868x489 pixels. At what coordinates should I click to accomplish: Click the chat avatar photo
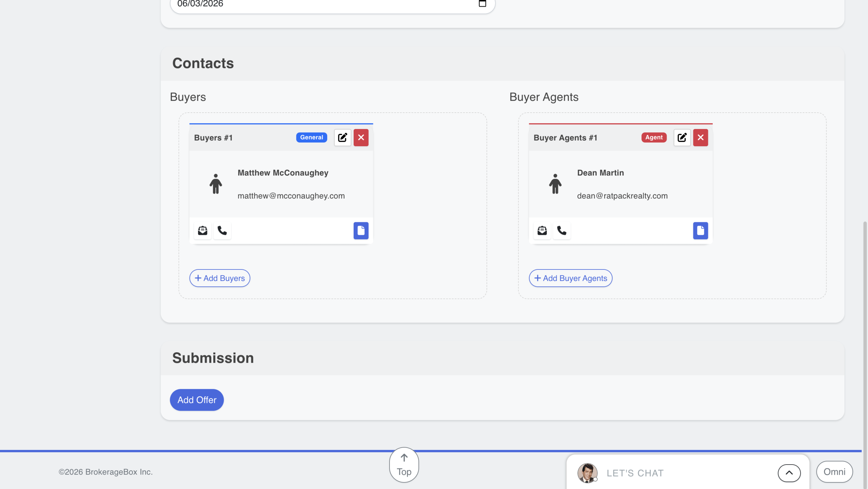point(588,473)
